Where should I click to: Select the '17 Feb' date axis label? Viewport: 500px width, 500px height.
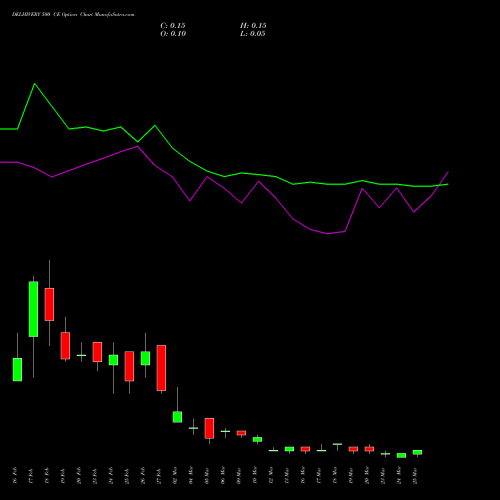point(31,476)
